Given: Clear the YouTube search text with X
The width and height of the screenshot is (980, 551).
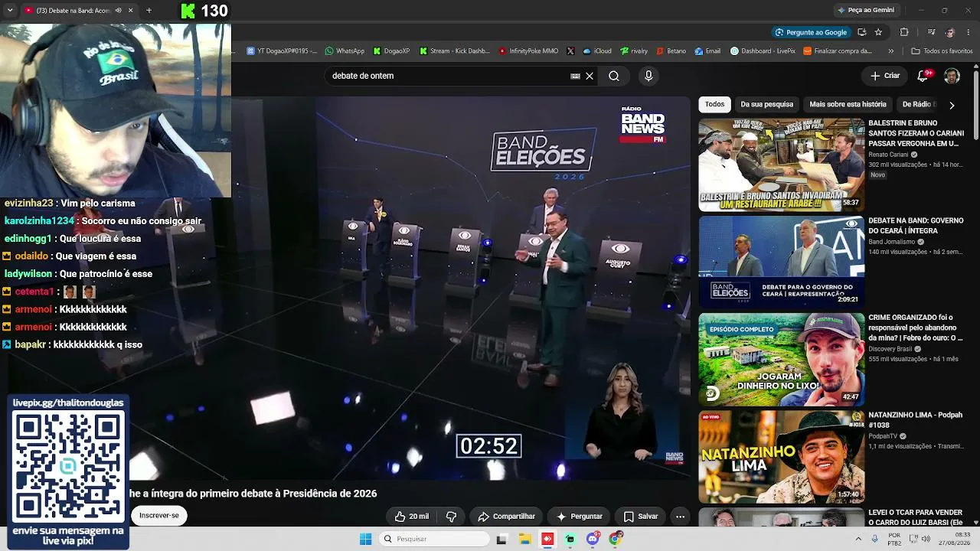Looking at the screenshot, I should click(590, 76).
